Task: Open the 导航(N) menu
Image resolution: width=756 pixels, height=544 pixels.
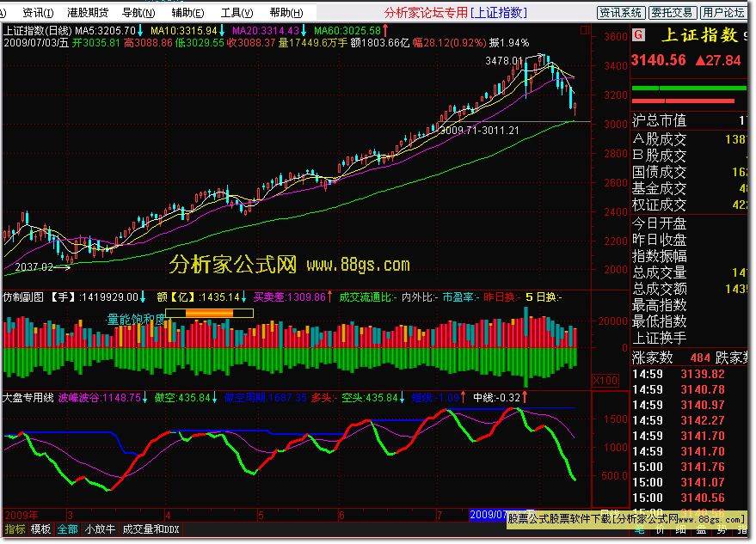Action: click(138, 13)
